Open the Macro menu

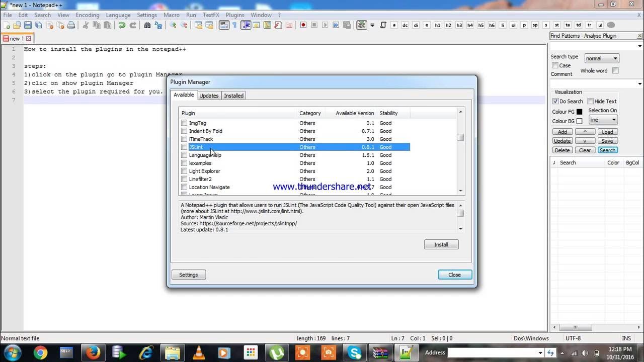coord(172,15)
